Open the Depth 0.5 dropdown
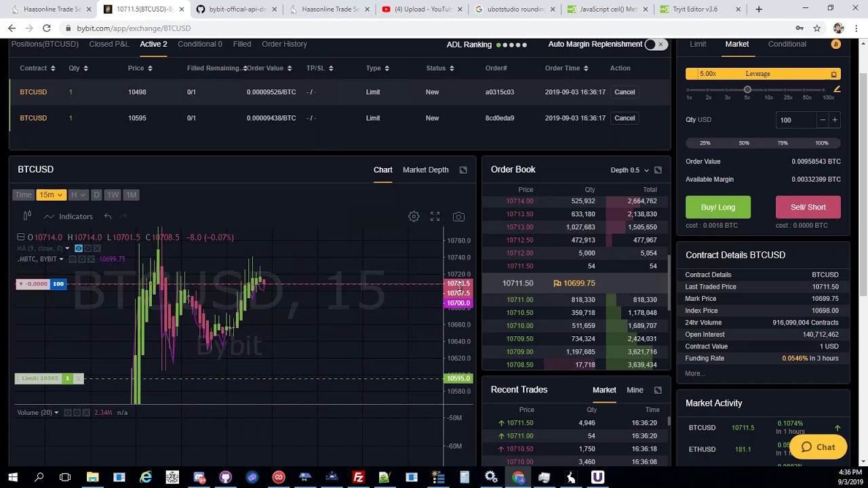The image size is (868, 488). click(630, 170)
